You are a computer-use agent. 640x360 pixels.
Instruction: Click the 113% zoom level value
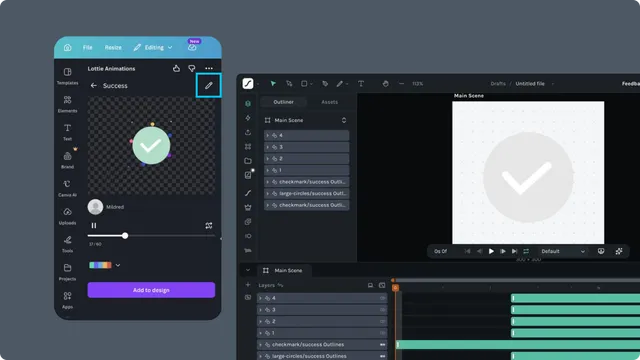(x=418, y=84)
